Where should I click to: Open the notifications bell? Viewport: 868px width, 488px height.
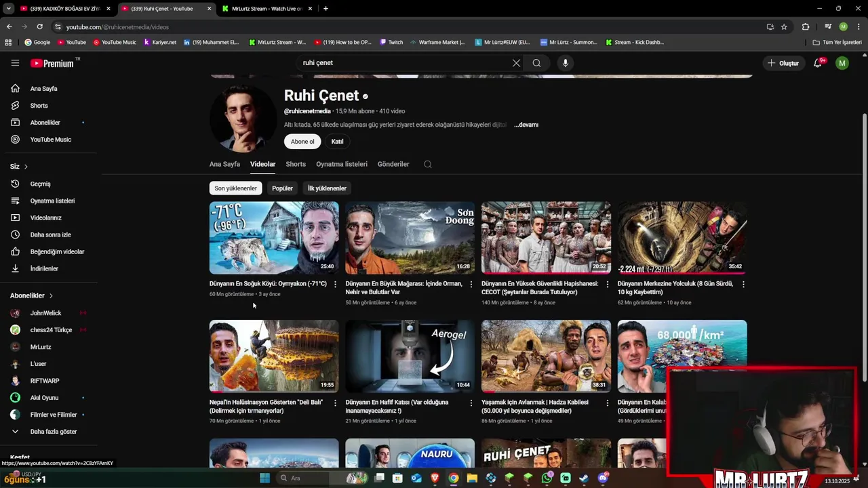818,63
